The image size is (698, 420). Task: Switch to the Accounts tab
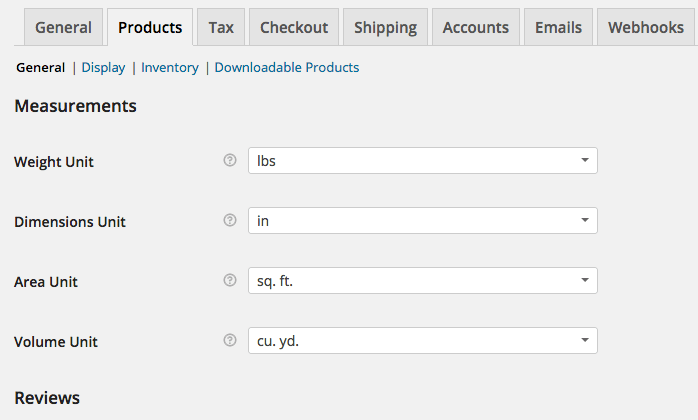(475, 27)
